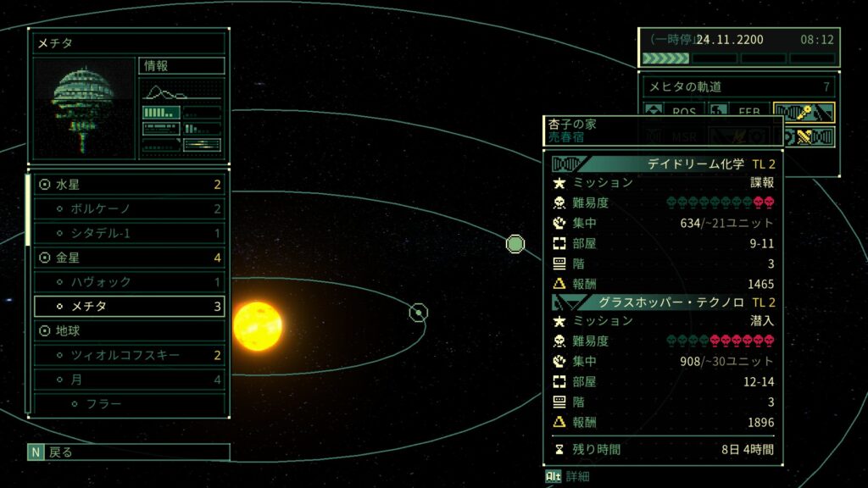Click the reward triangle icon beside 1896

[559, 422]
